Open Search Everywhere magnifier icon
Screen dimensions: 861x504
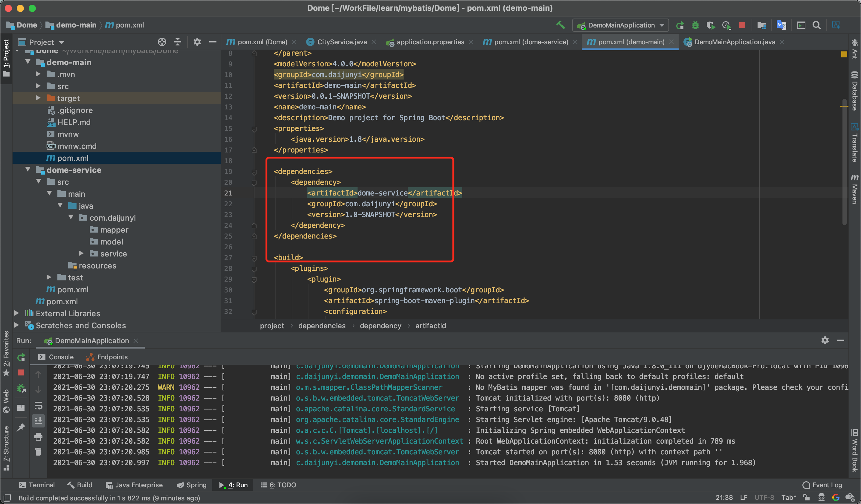point(816,25)
